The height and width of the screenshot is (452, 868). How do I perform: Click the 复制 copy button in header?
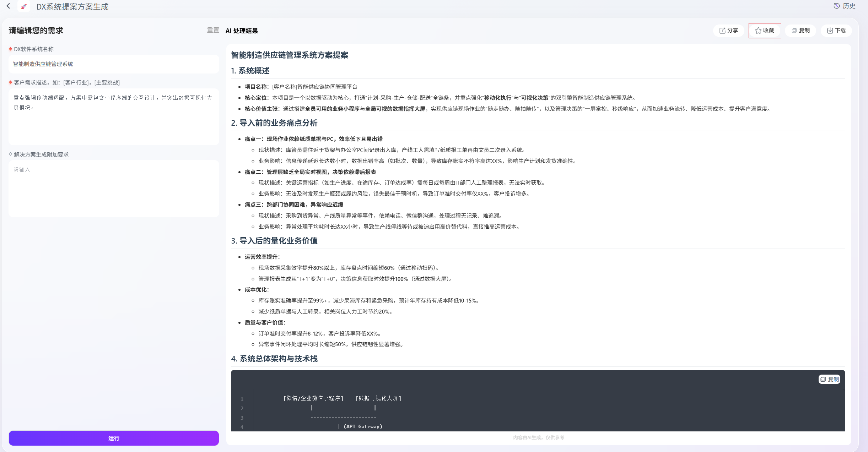[x=800, y=31]
